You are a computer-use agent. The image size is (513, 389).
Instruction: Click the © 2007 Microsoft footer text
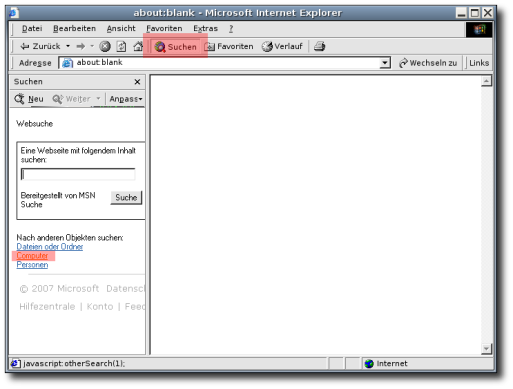tap(59, 289)
